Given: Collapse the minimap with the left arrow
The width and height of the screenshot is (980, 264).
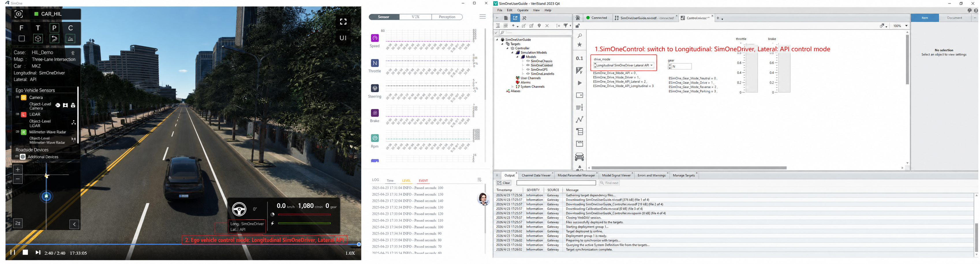Looking at the screenshot, I should (74, 224).
